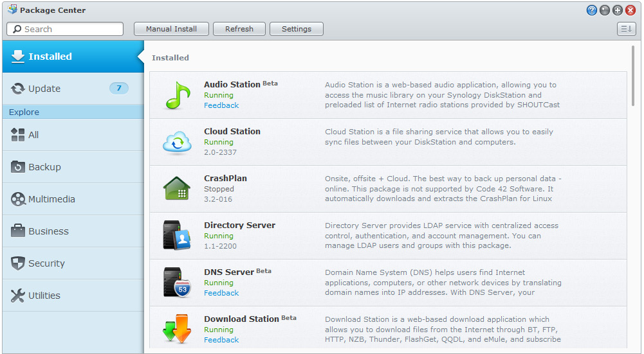Click the Download Station arrows icon
644x354 pixels.
point(177,329)
